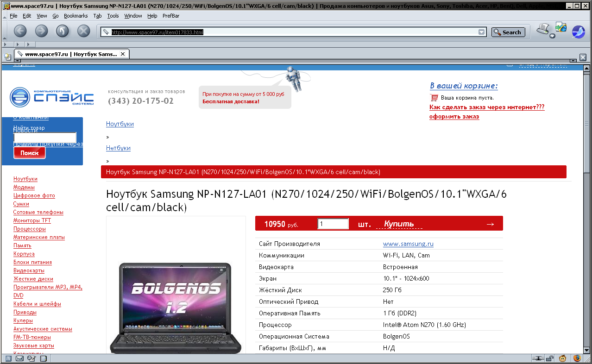
Task: Open Акустические системы category in sidebar
Action: click(43, 329)
